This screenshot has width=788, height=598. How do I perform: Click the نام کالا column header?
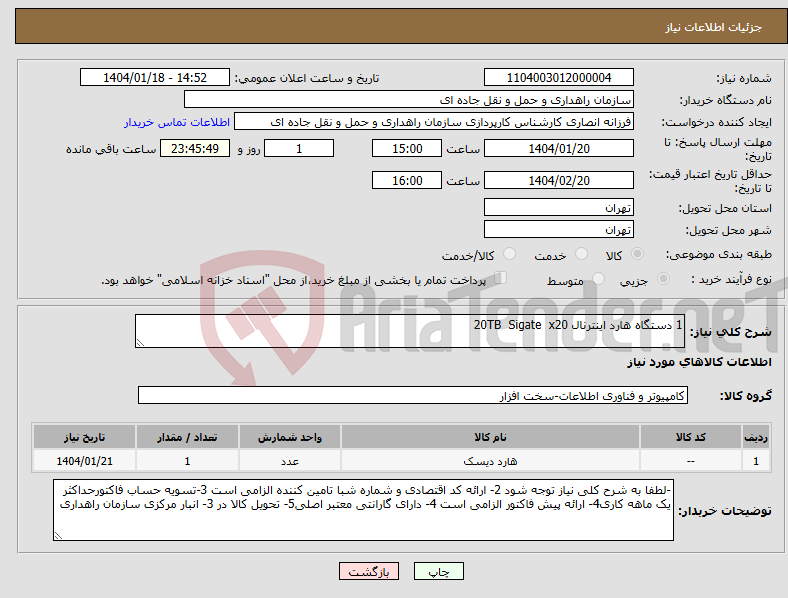[490, 437]
